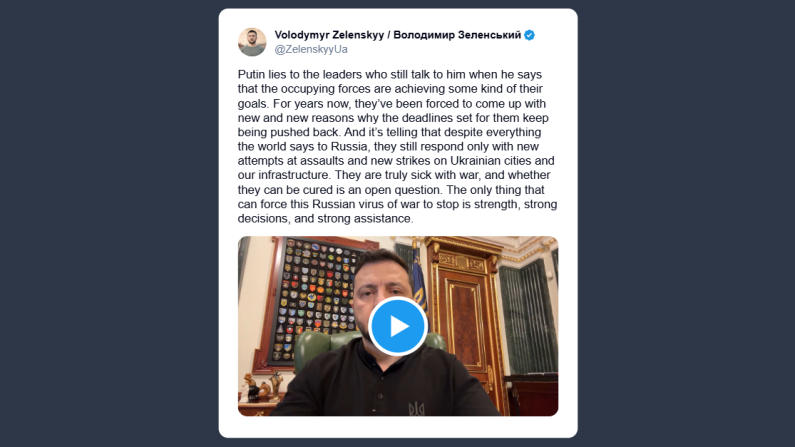Click the blue play button on video
The width and height of the screenshot is (795, 447).
398,326
